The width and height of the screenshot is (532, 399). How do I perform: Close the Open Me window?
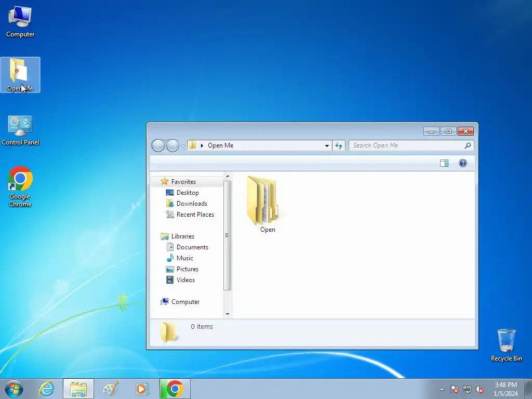465,131
